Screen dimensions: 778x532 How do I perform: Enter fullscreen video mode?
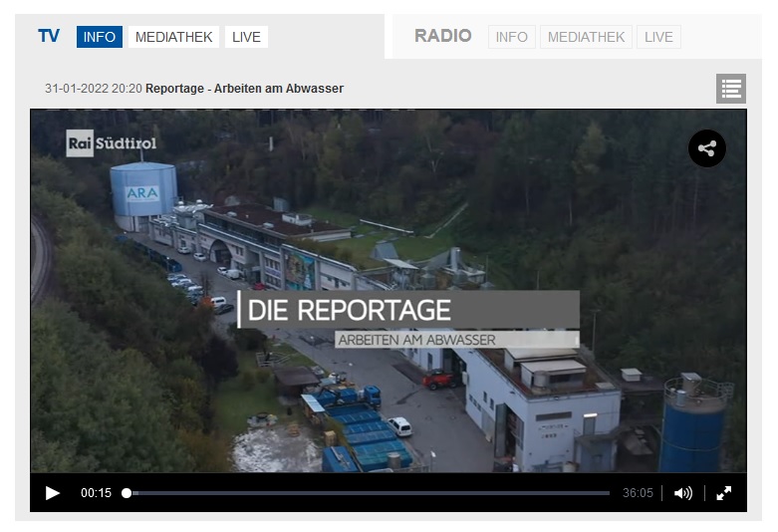pos(724,493)
